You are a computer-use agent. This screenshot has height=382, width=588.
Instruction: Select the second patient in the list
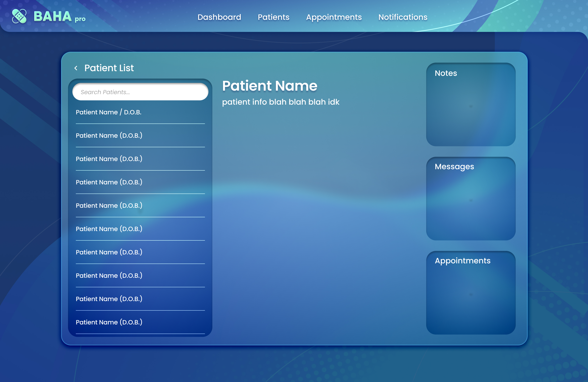[109, 135]
